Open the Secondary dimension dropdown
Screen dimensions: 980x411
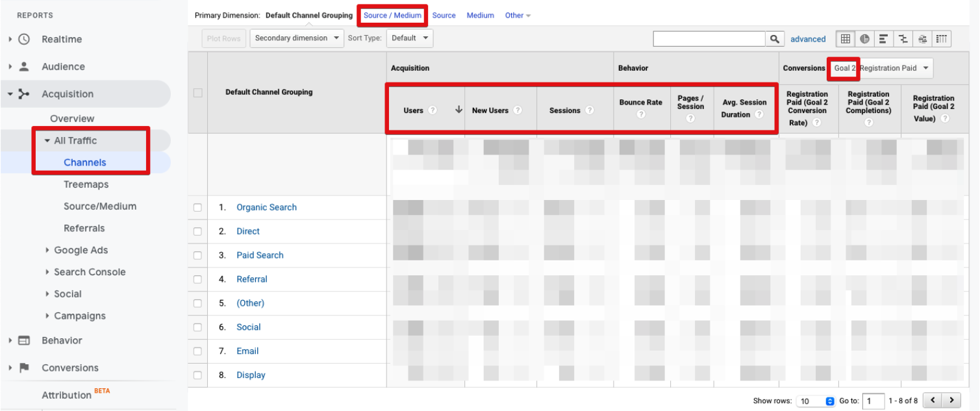[296, 38]
